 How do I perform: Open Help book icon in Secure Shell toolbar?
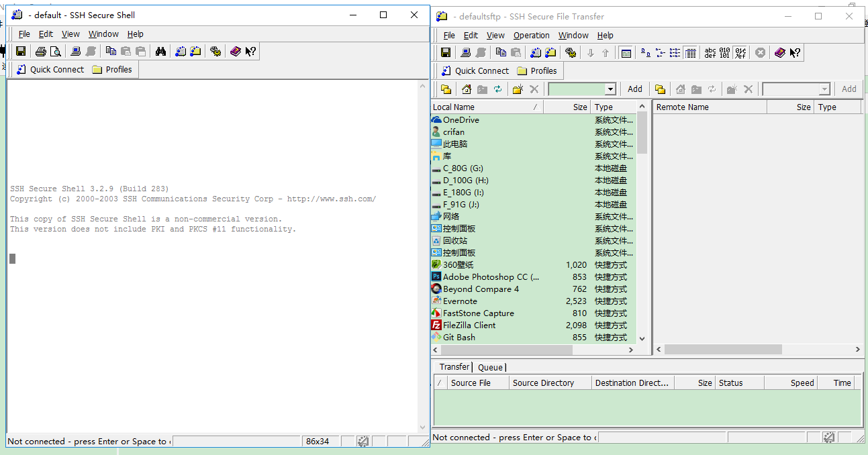tap(236, 51)
